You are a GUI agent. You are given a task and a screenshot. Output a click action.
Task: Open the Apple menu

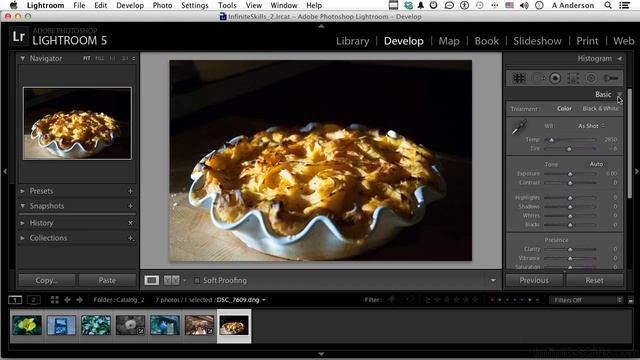[13, 5]
